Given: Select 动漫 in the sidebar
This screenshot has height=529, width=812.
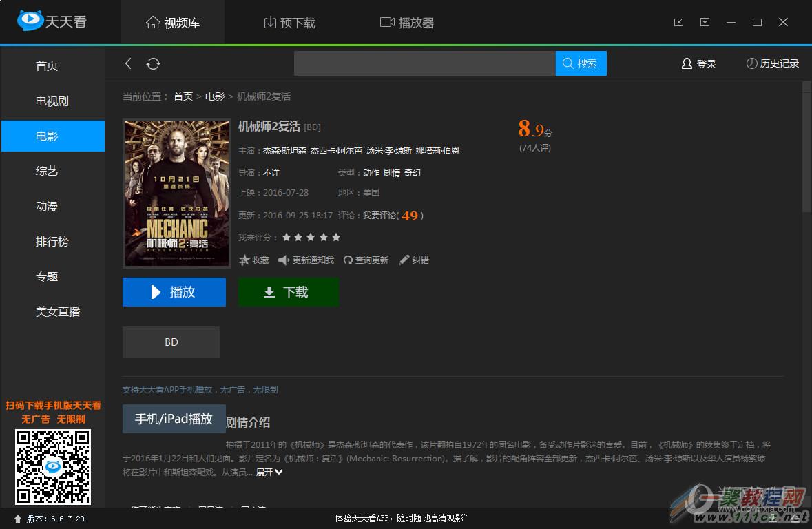Looking at the screenshot, I should coord(53,206).
